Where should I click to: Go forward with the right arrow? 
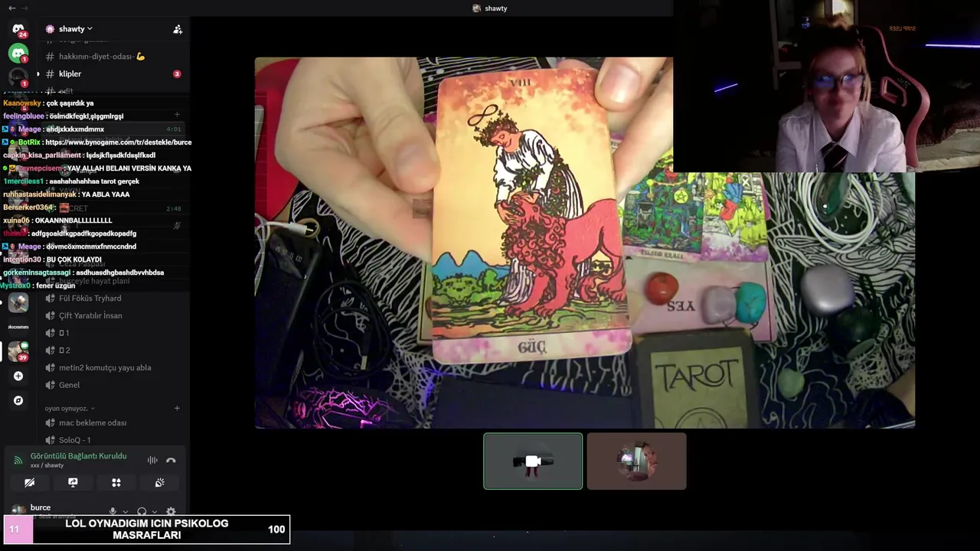pos(25,8)
